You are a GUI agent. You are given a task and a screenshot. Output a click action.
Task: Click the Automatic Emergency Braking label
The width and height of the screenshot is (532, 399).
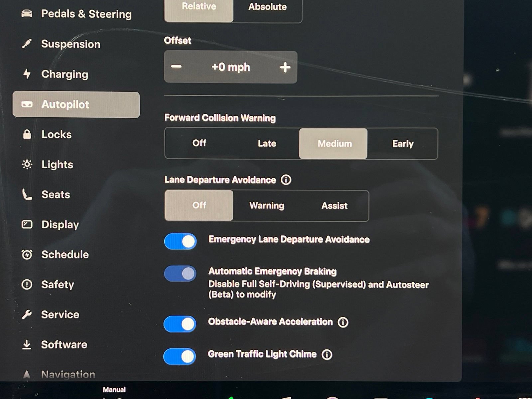tap(272, 271)
